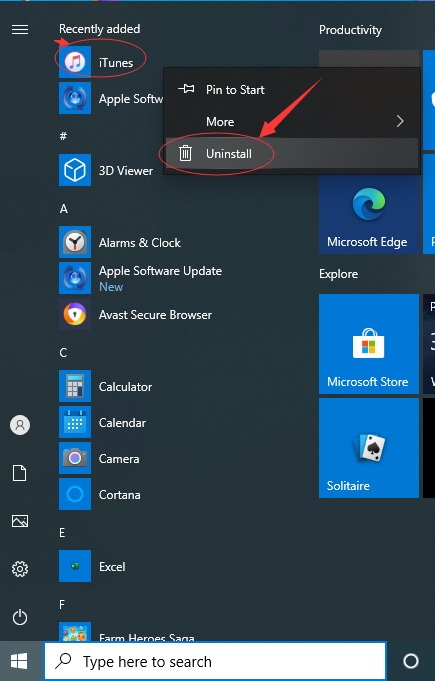435x681 pixels.
Task: Open the More submenu entry
Action: point(292,122)
